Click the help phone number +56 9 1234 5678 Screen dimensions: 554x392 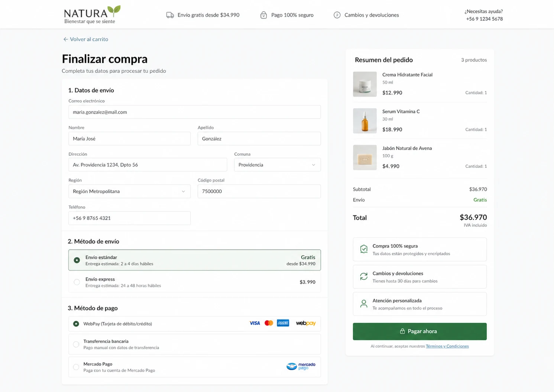click(484, 19)
